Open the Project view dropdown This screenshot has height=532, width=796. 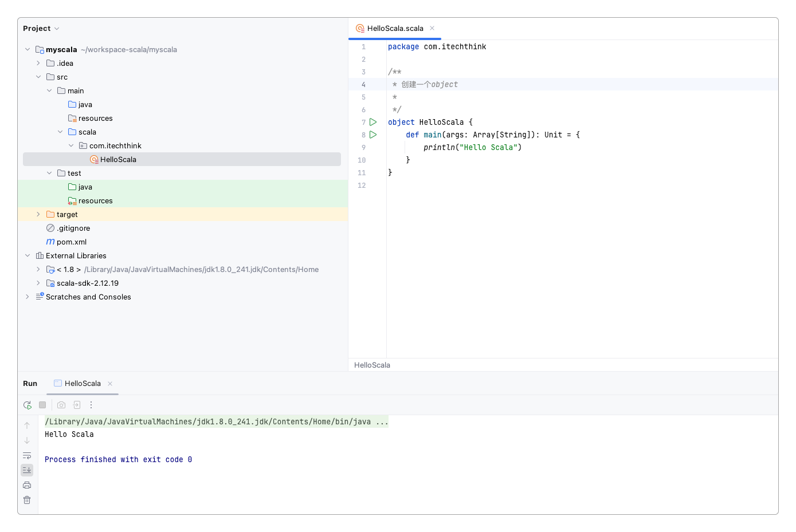(41, 28)
